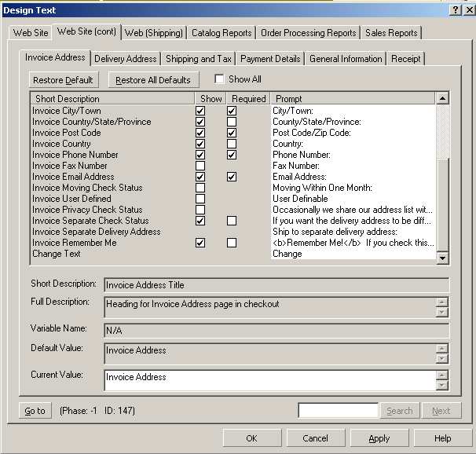The image size is (476, 454).
Task: Click the Current Value text field
Action: coord(269,380)
